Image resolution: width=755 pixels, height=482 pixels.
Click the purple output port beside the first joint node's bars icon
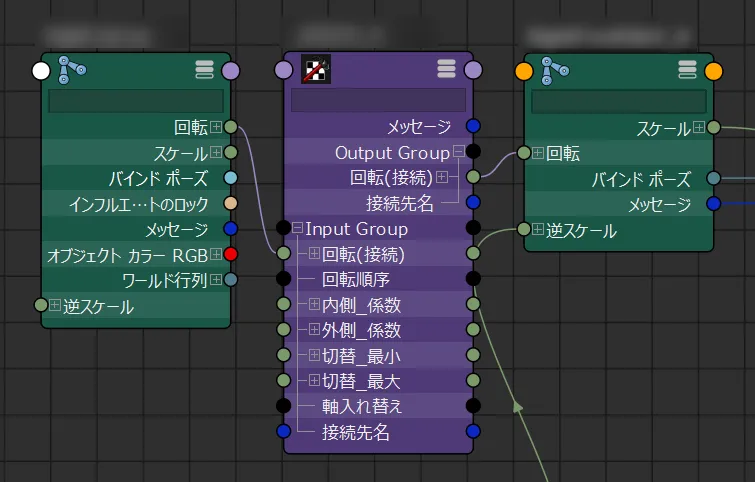coord(231,71)
